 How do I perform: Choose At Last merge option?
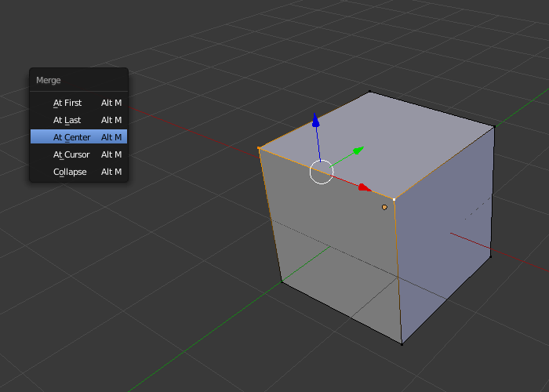[78, 120]
